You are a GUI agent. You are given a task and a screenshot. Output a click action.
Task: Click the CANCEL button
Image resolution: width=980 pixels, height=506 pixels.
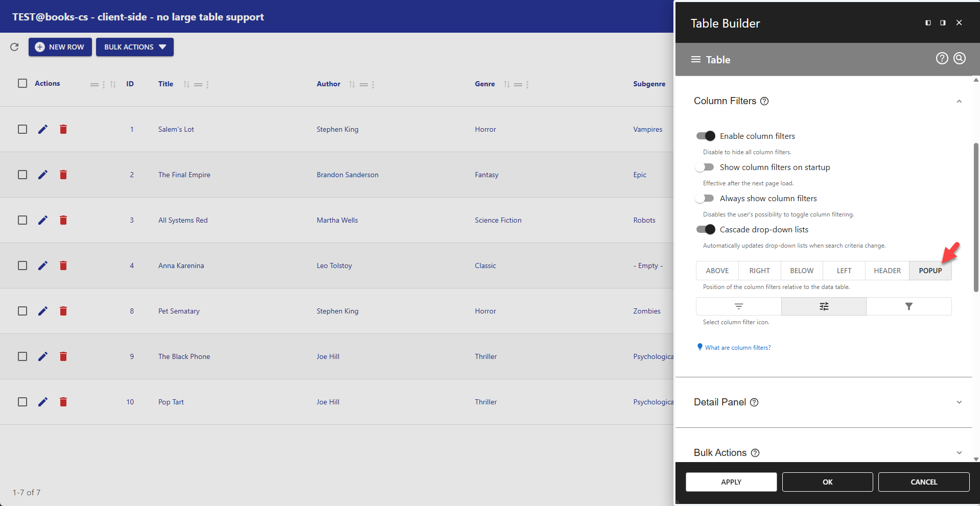[x=924, y=482]
